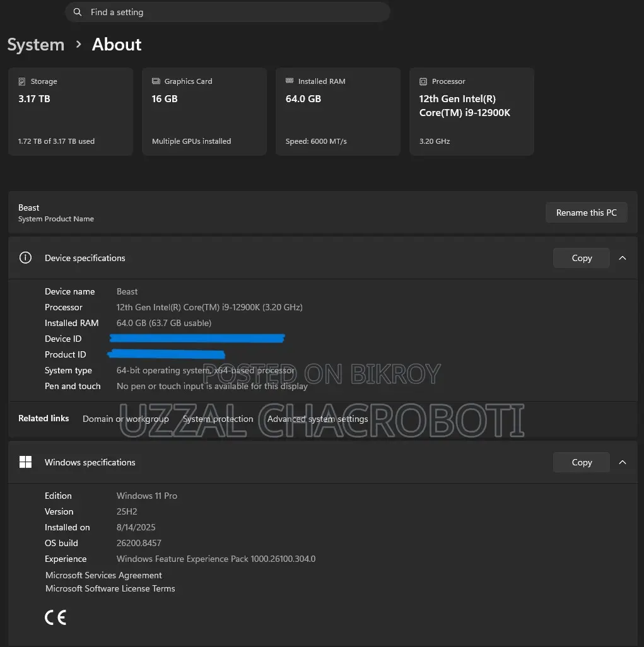
Task: Copy the Device specifications
Action: coord(582,258)
